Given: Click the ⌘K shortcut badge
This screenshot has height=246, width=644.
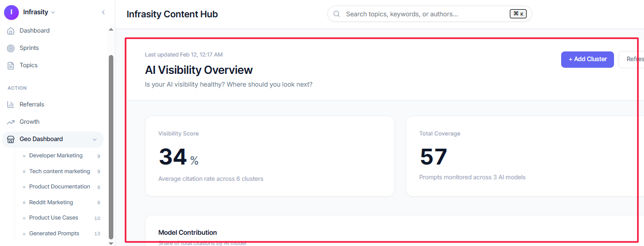Looking at the screenshot, I should pos(518,14).
